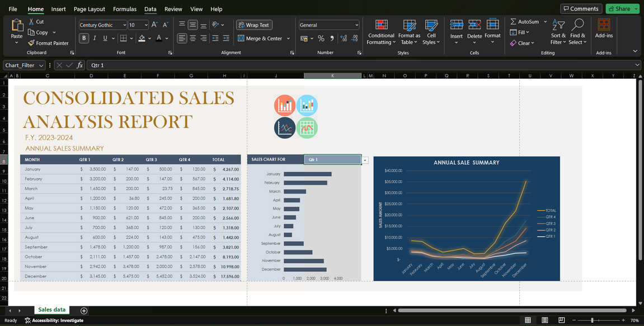Viewport: 644px width, 326px height.
Task: Open the Name Box dropdown Chart_Filter
Action: (x=41, y=65)
